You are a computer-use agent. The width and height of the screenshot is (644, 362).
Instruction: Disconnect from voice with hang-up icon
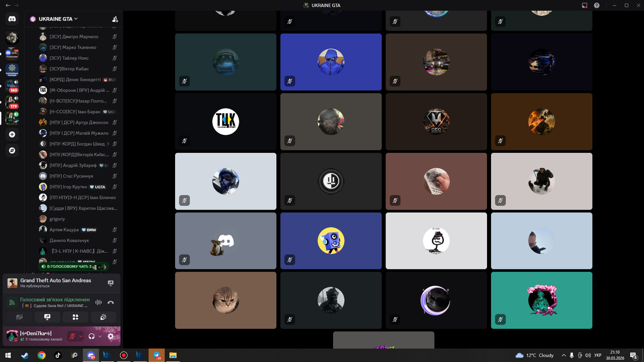(111, 302)
